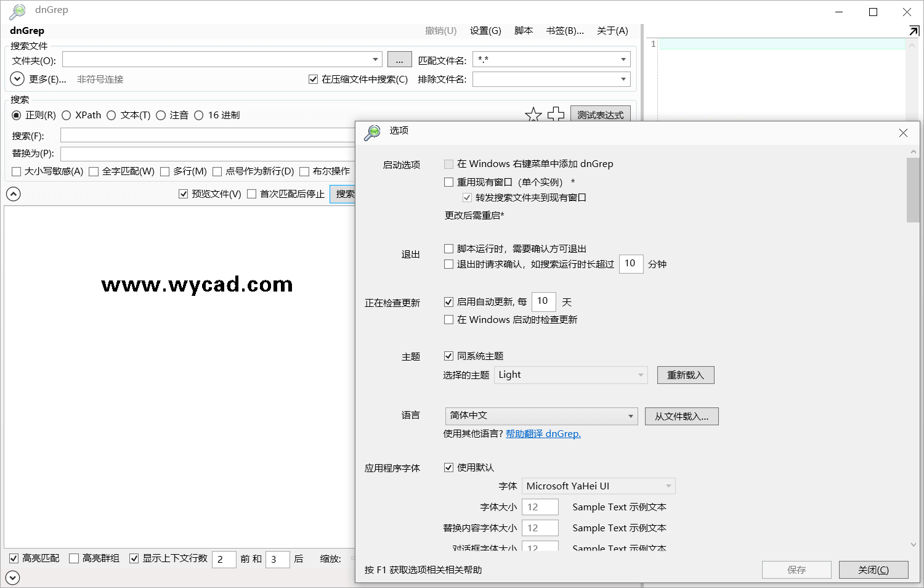
Task: Enable the 大小写敏感(A) checkbox
Action: pos(16,171)
